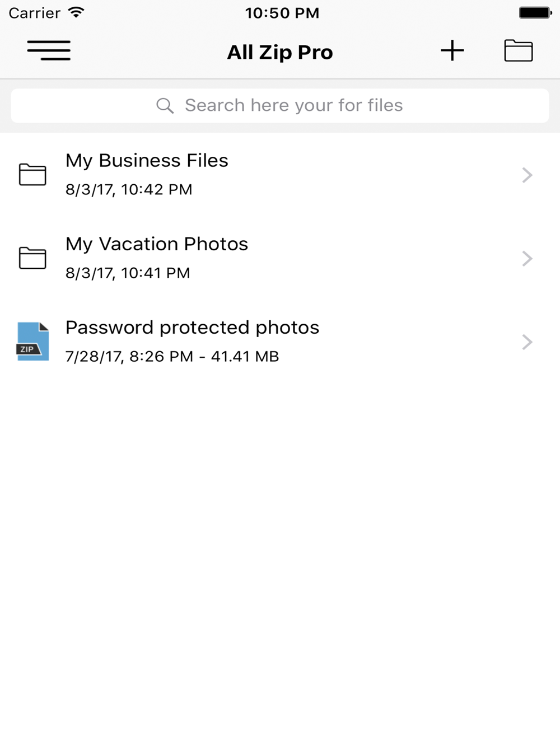The height and width of the screenshot is (747, 560).
Task: Open the hamburger side menu
Action: click(x=49, y=50)
